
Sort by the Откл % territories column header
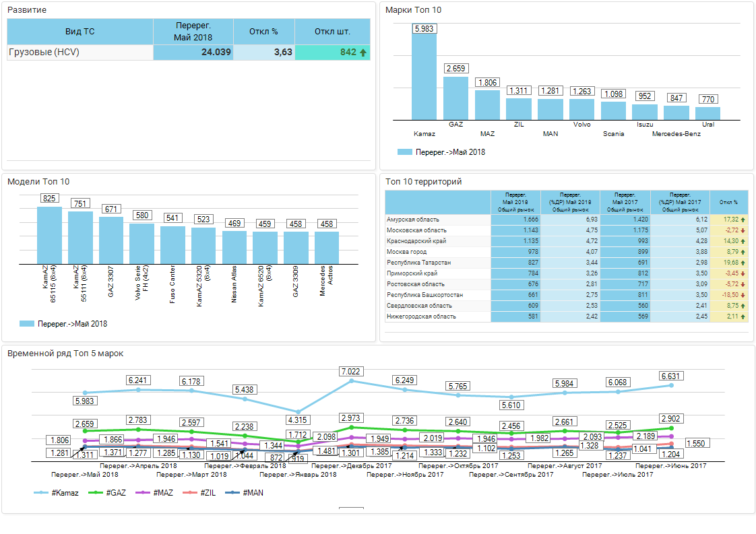pos(728,202)
